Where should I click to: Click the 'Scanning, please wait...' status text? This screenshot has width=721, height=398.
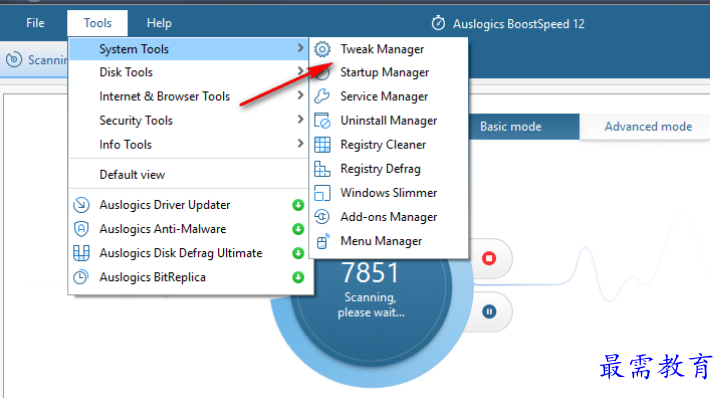coord(371,305)
